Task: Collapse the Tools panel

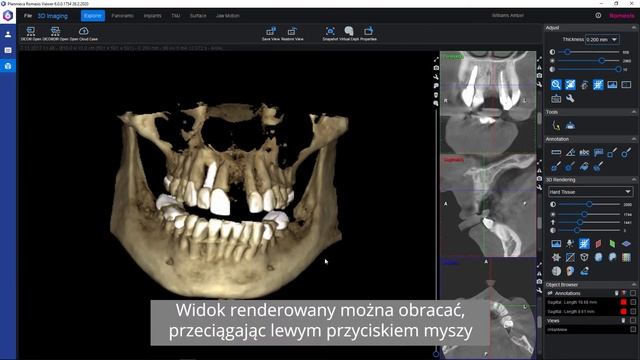Action: tap(633, 112)
